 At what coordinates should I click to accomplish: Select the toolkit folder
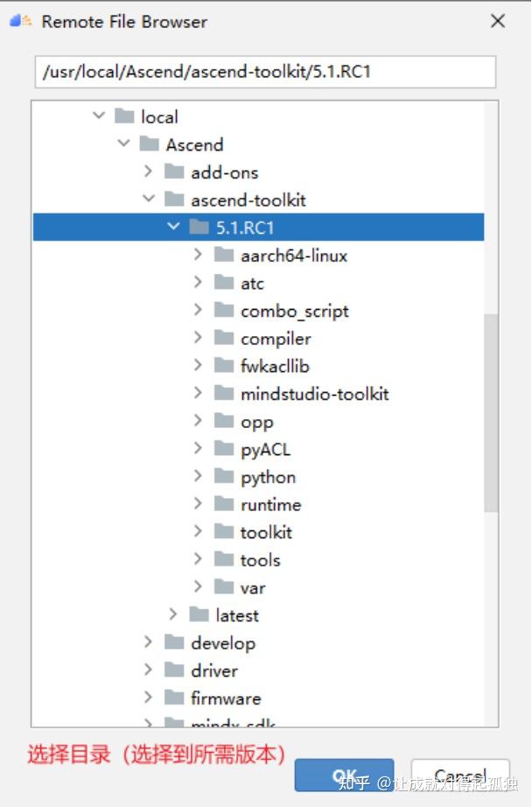(x=266, y=532)
